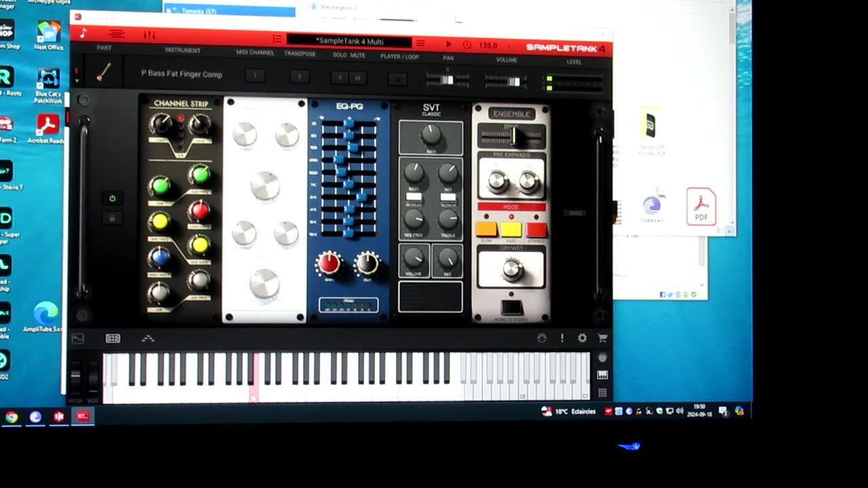Adjust the part Volume slider

[507, 81]
